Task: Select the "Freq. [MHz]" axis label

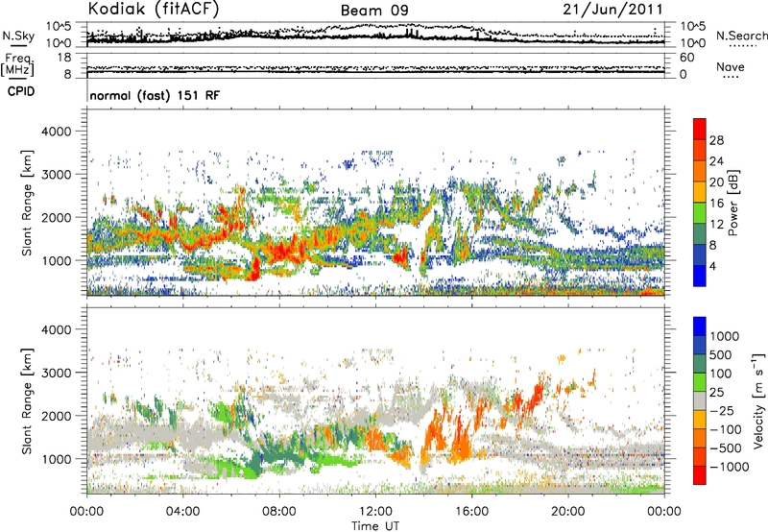Action: (x=18, y=65)
